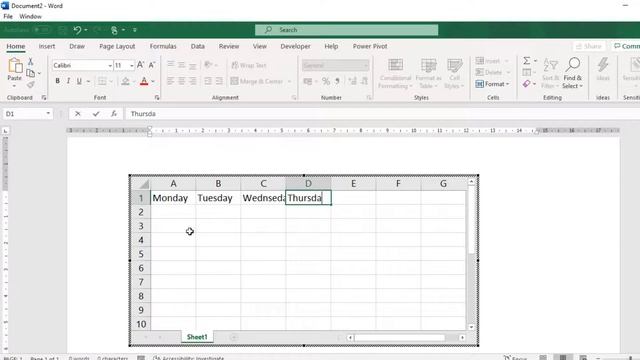Toggle Wrap Text
The image size is (640, 360).
click(x=249, y=65)
